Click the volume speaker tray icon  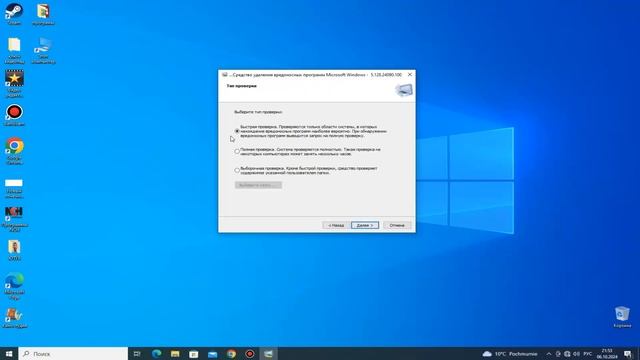(x=576, y=354)
